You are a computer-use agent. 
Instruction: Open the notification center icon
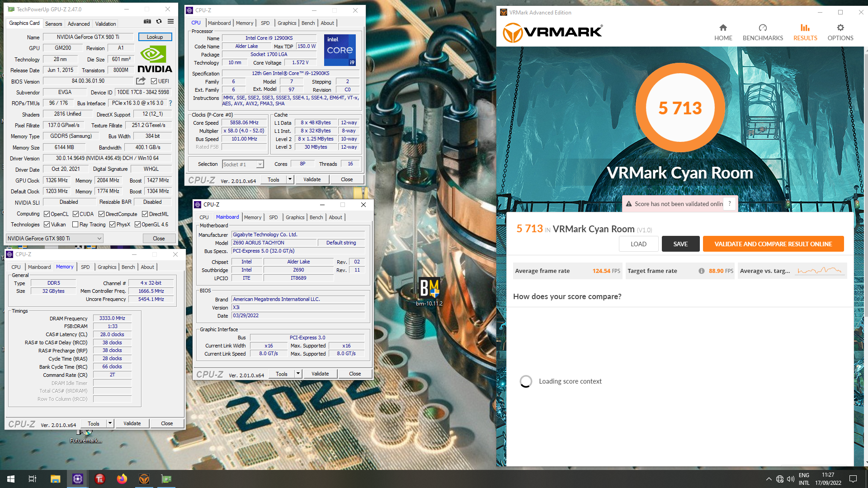853,479
